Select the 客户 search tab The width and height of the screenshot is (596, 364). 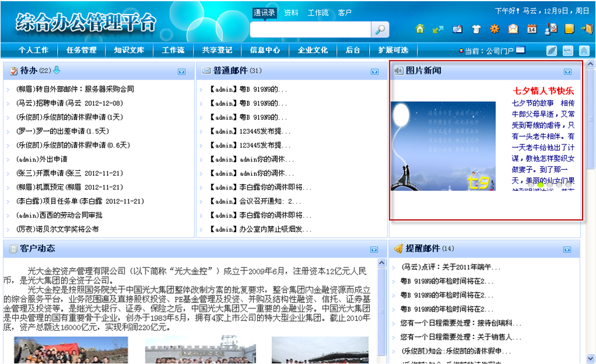click(345, 13)
